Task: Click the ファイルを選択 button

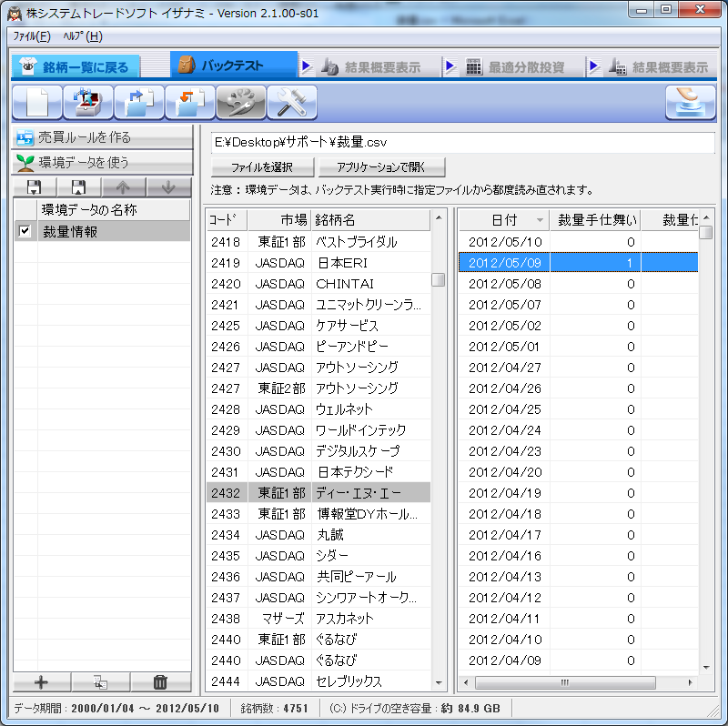Action: point(262,167)
